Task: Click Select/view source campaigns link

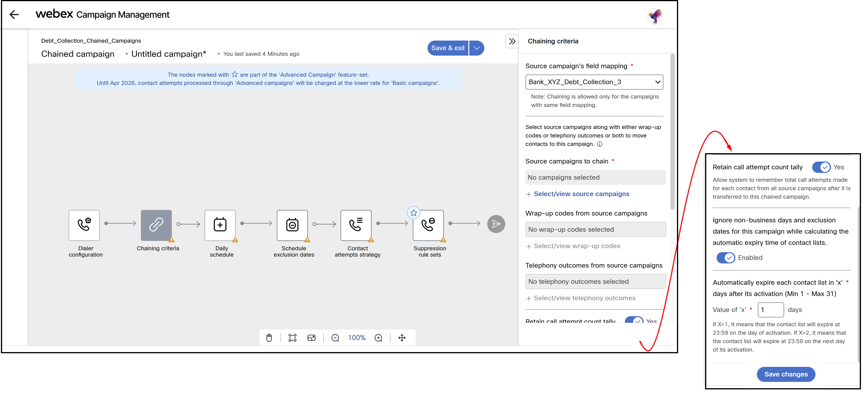Action: click(x=581, y=194)
